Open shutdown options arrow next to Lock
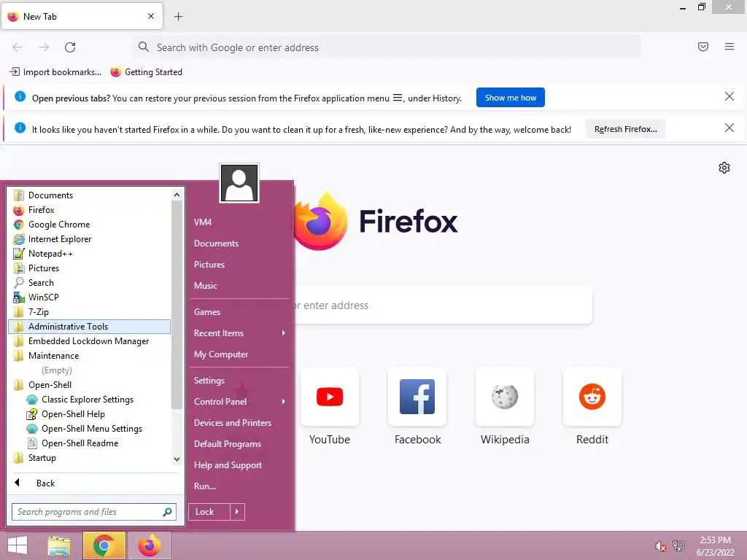This screenshot has width=747, height=560. click(x=237, y=512)
